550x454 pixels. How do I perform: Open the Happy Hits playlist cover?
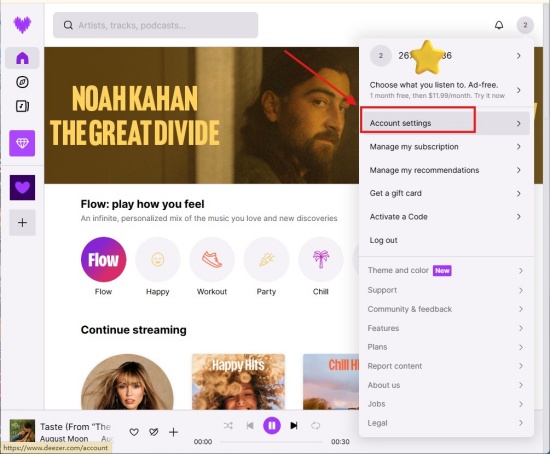(x=238, y=382)
